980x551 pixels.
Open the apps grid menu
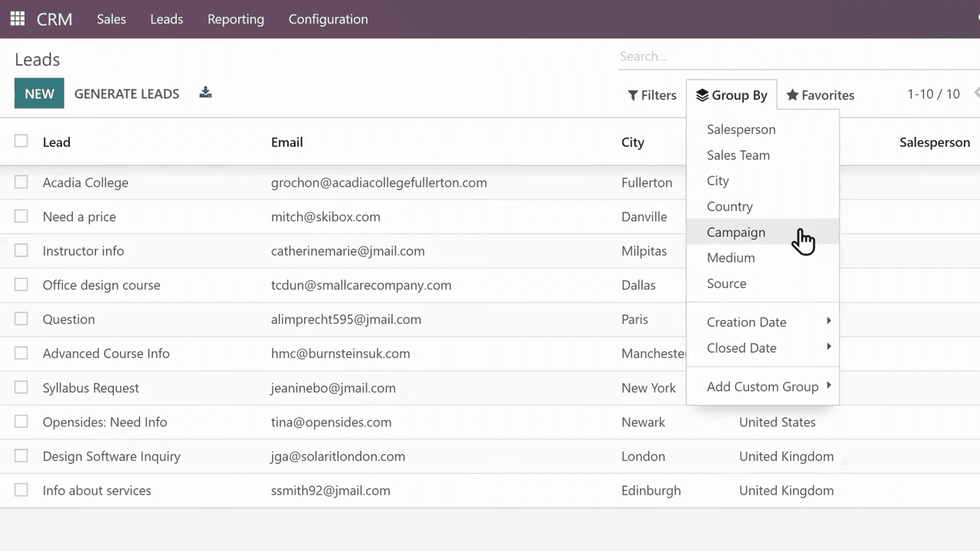pos(16,19)
